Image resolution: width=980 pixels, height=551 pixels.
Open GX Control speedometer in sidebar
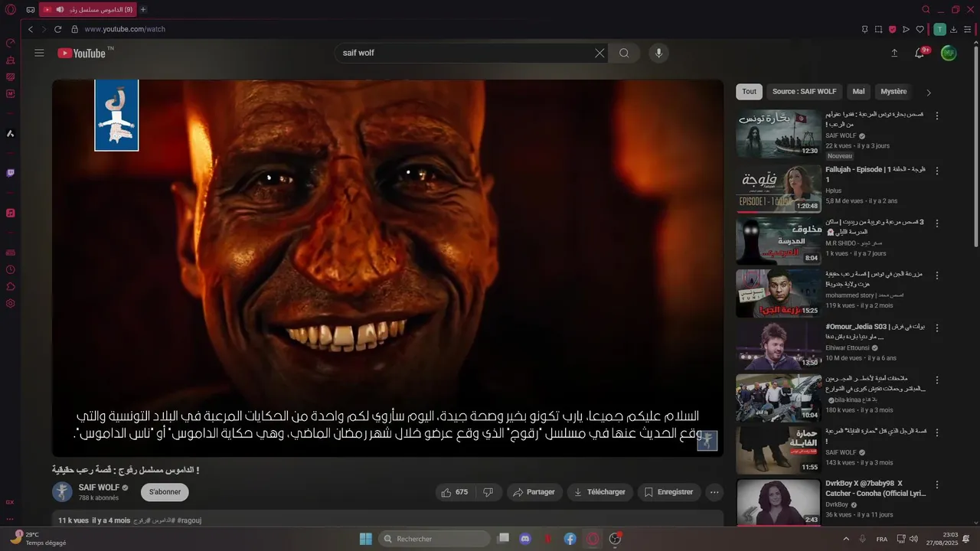click(x=11, y=43)
